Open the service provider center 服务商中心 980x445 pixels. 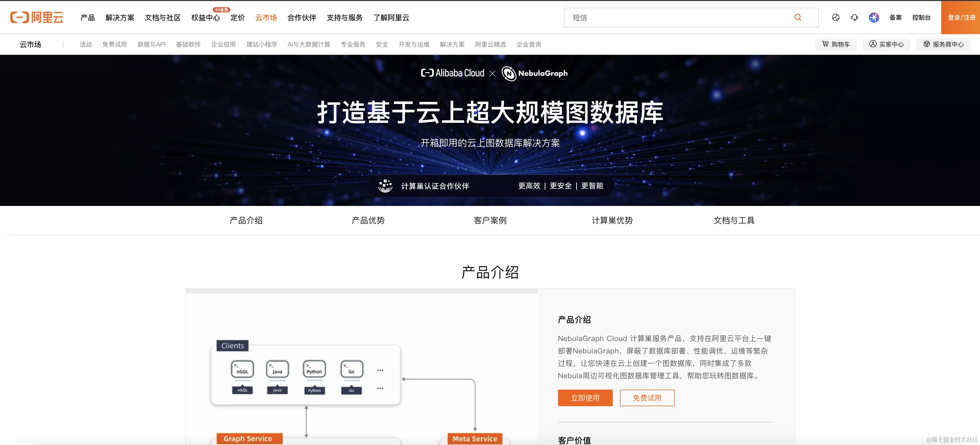(943, 44)
